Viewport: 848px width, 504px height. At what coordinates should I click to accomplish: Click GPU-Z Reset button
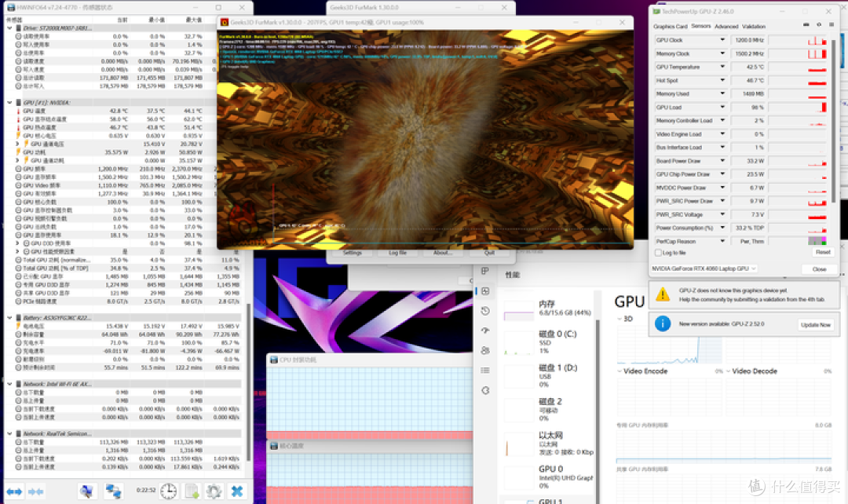pos(823,253)
